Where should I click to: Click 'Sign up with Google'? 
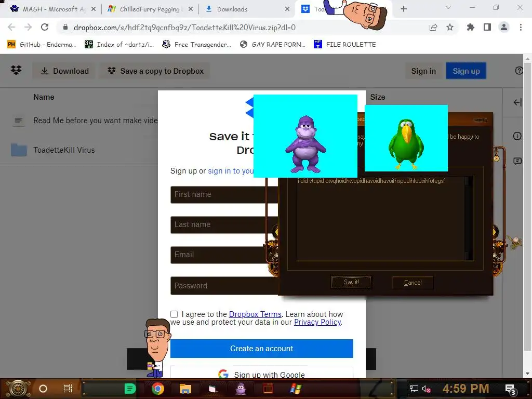coord(262,372)
